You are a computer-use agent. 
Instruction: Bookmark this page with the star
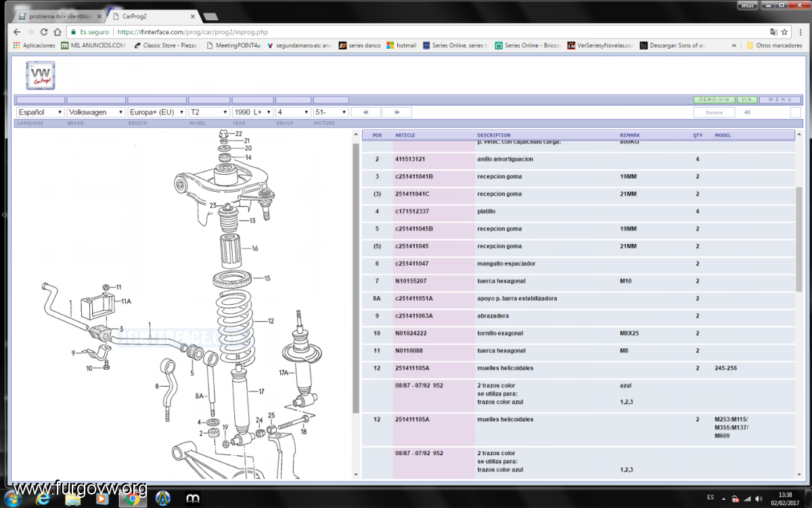[x=785, y=32]
